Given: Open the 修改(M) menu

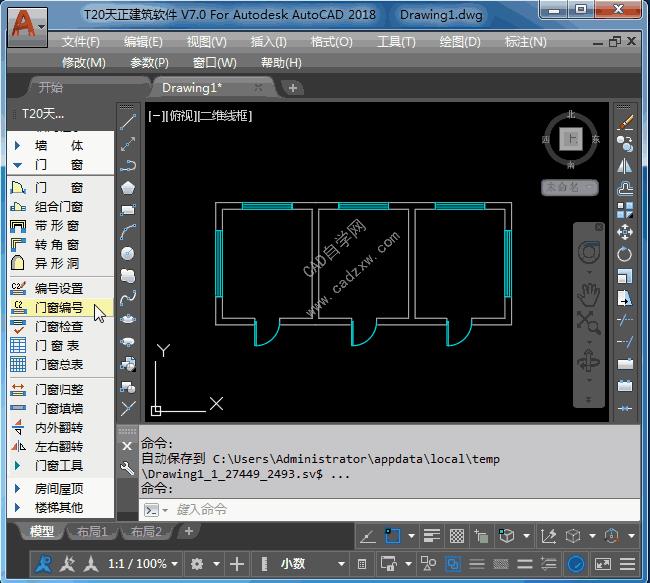Looking at the screenshot, I should (x=83, y=63).
